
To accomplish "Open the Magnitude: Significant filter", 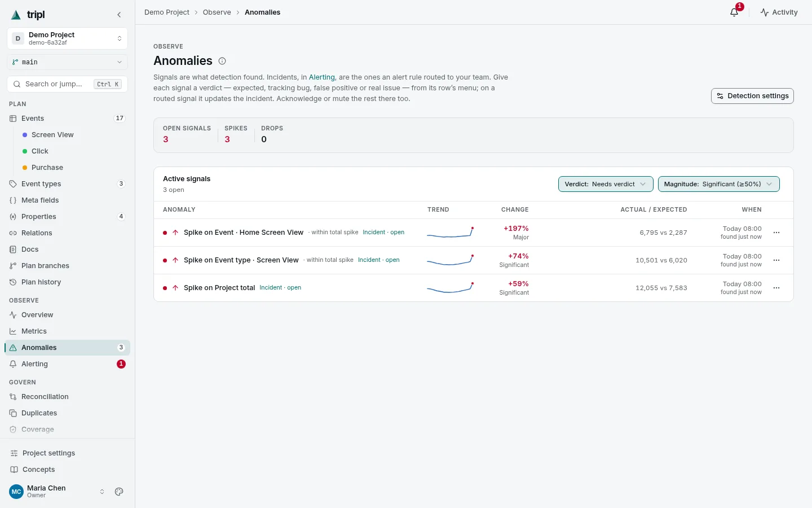I will pos(719,184).
